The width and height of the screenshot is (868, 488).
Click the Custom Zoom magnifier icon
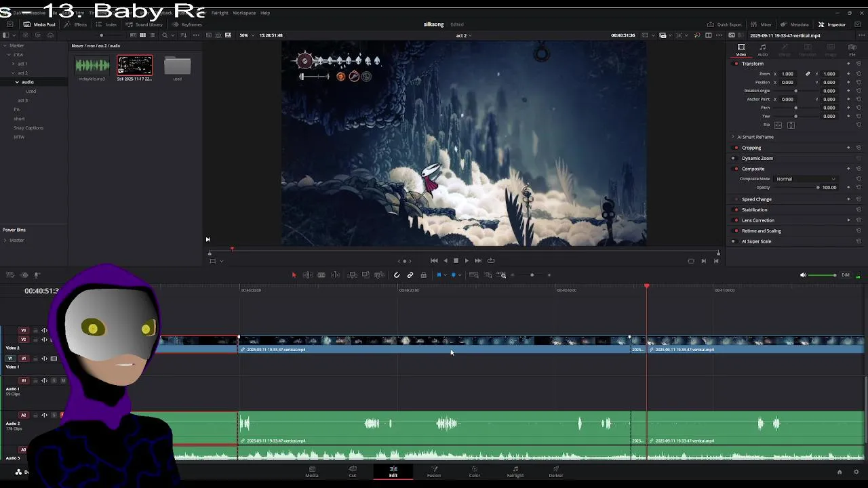click(x=502, y=275)
